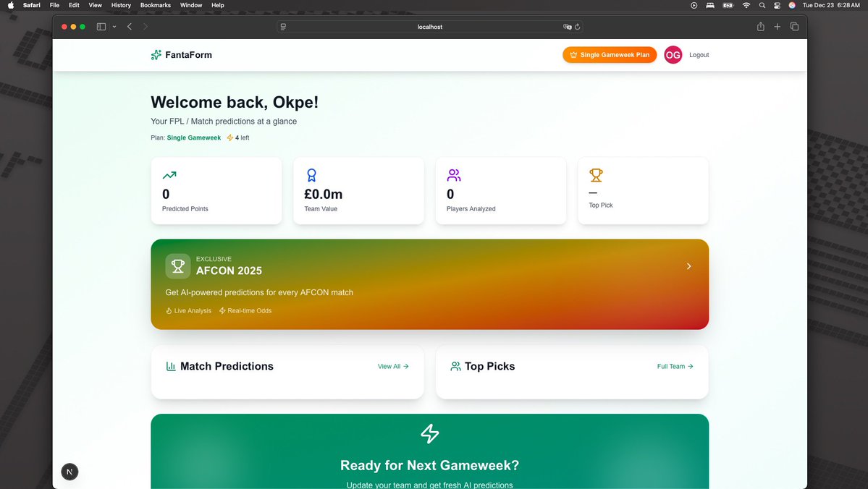Open the sidebar options chevron in Safari toolbar
The image size is (868, 489).
pyautogui.click(x=114, y=27)
